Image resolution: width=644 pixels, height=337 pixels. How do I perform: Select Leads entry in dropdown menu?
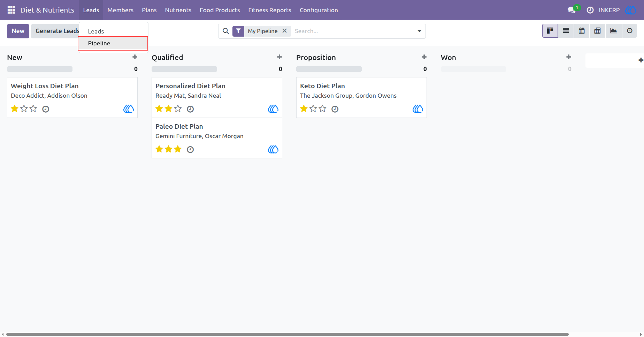[113, 31]
